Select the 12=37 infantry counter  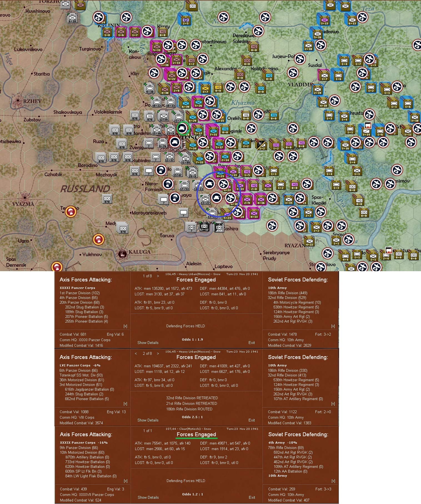[x=169, y=157]
